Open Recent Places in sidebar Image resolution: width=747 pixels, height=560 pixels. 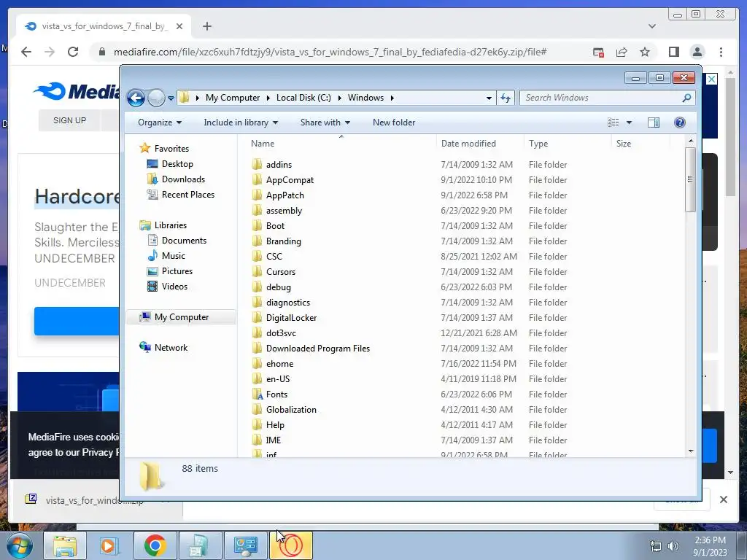click(x=181, y=194)
